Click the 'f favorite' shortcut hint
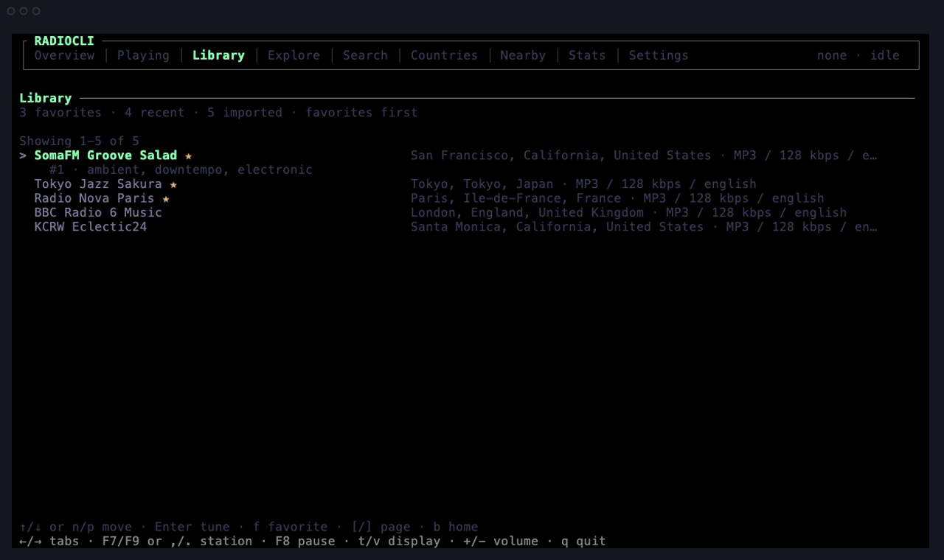 pyautogui.click(x=290, y=527)
